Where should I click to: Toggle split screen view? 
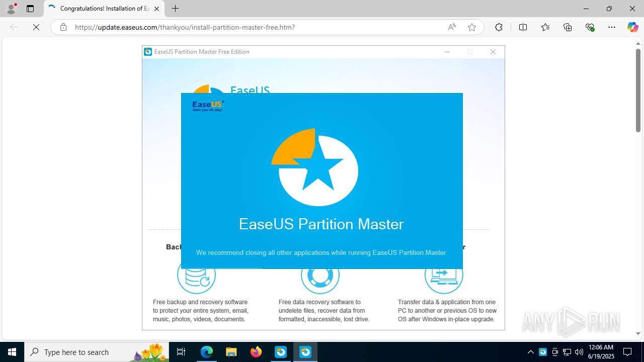pos(523,27)
